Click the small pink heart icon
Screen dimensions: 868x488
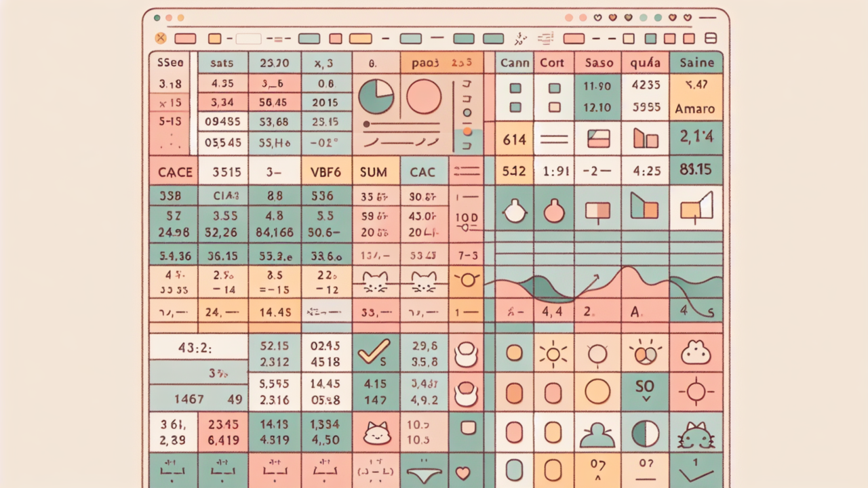pyautogui.click(x=463, y=472)
